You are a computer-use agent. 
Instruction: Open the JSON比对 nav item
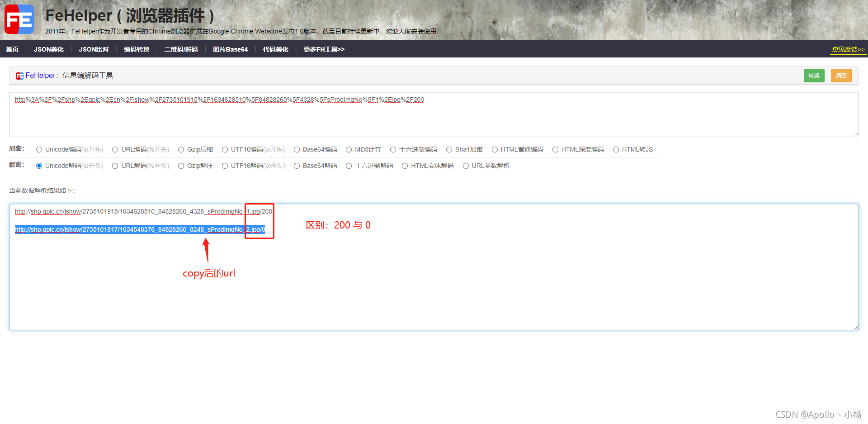point(94,49)
